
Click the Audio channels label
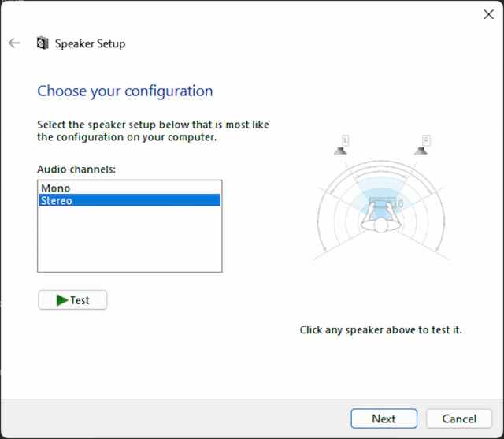click(76, 169)
